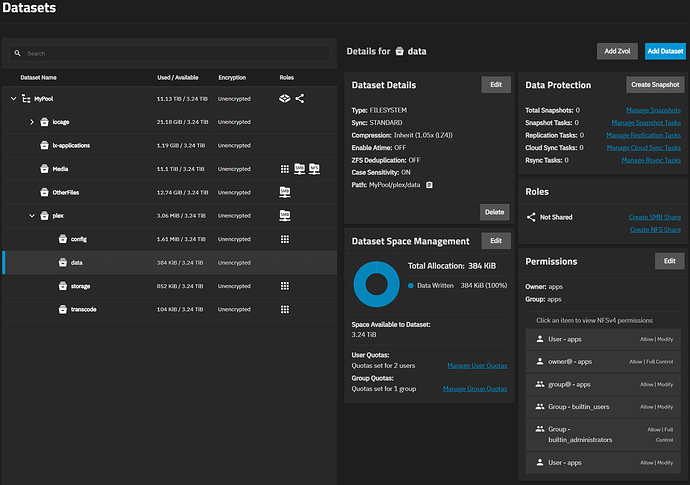
Task: Click the config dataset icon
Action: point(63,239)
